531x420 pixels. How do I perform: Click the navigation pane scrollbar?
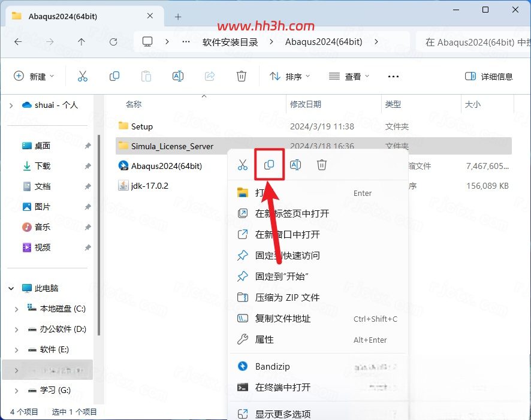[98, 235]
